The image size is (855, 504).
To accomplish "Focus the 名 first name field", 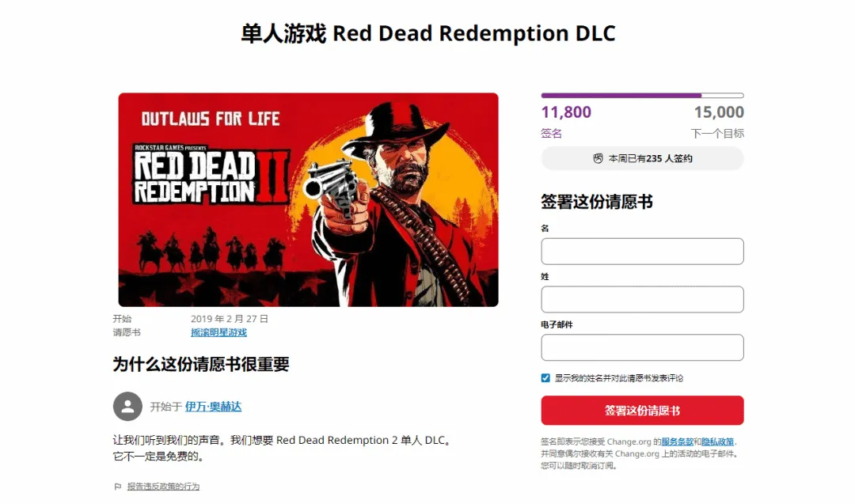I will click(642, 251).
